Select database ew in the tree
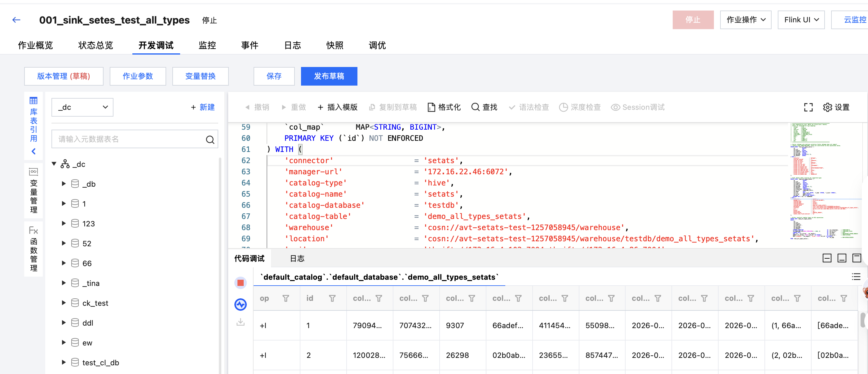The height and width of the screenshot is (374, 868). pos(87,343)
